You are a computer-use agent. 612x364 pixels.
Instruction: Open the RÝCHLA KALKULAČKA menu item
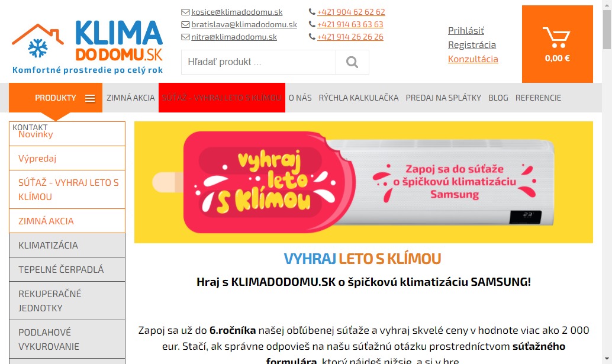pos(359,98)
